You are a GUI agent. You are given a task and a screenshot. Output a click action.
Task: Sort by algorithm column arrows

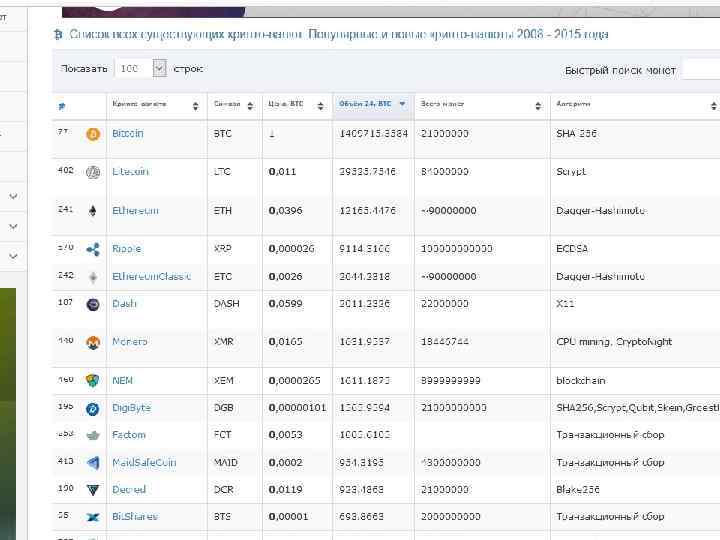pos(714,106)
